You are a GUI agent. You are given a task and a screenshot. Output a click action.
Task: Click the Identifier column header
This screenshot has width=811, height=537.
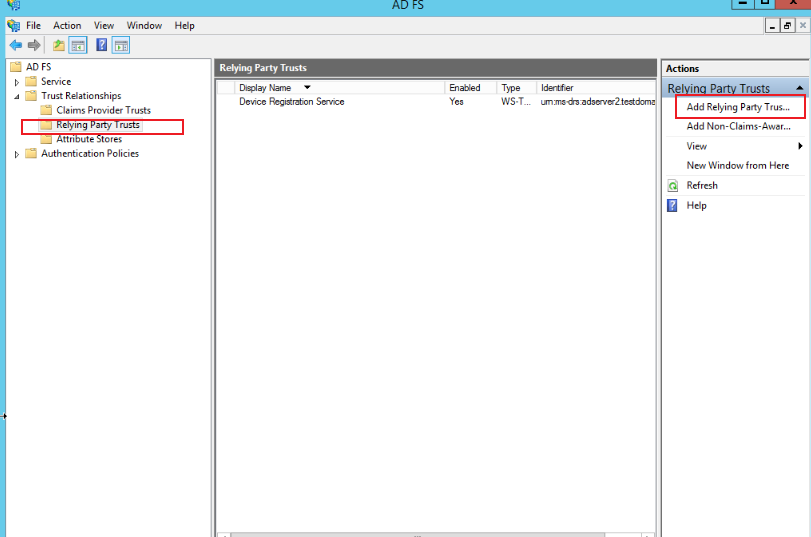pos(596,87)
